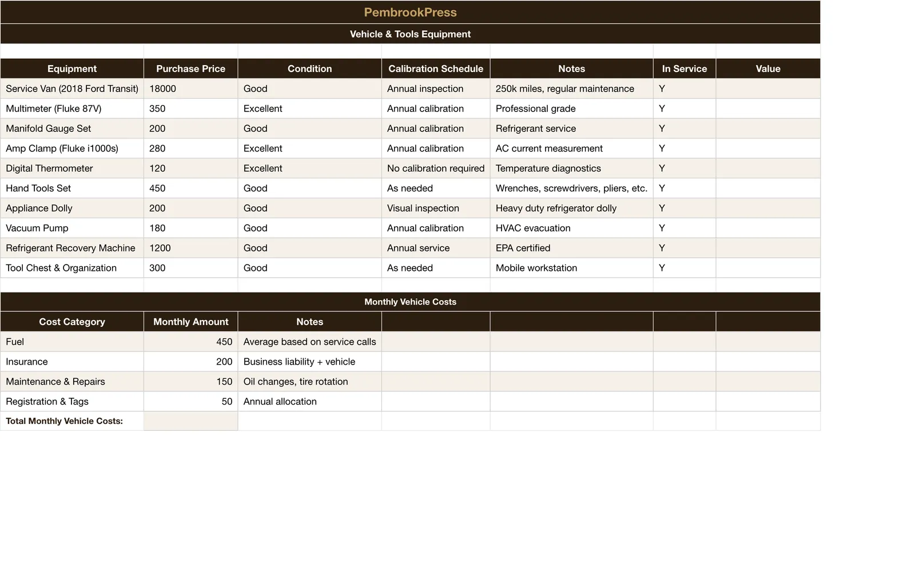The width and height of the screenshot is (915, 588).
Task: Click the Vehicle & Tools Equipment header
Action: click(410, 34)
